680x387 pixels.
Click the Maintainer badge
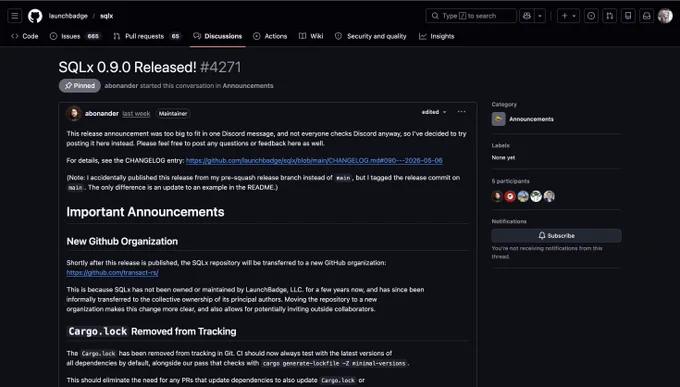point(173,114)
